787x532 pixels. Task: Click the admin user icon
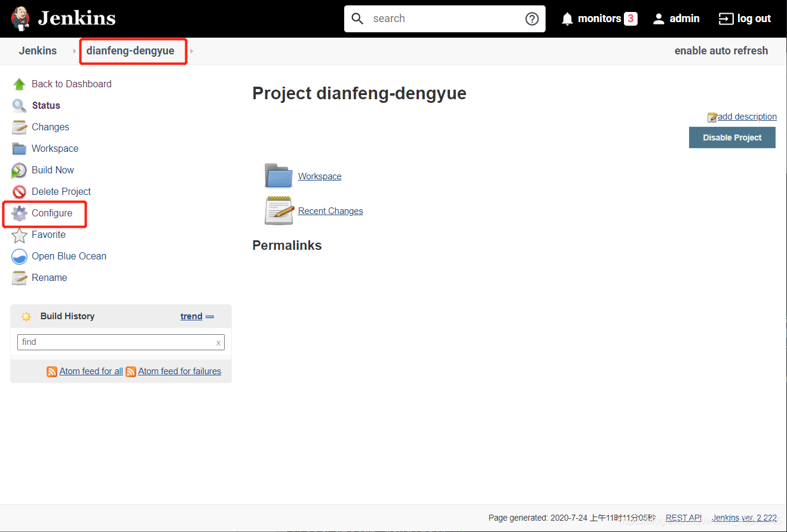pos(659,19)
